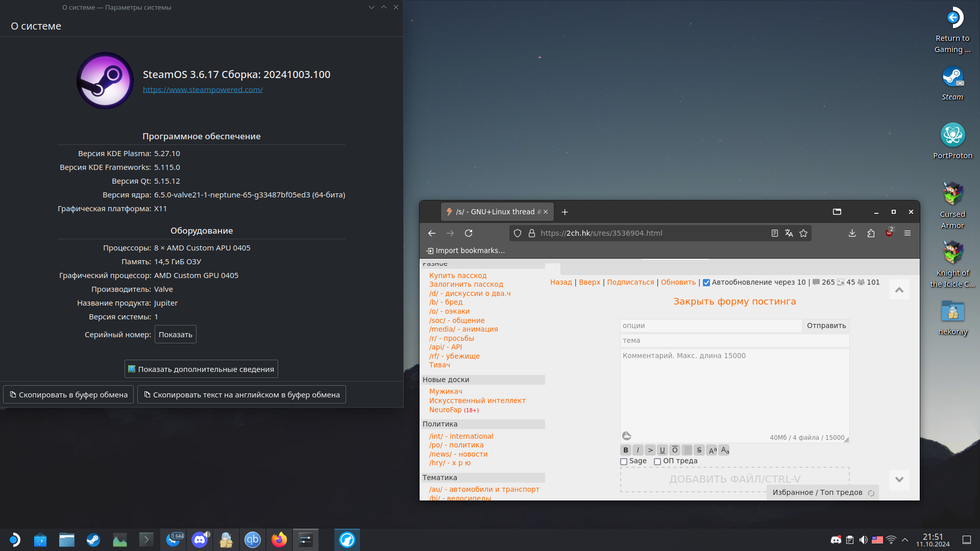980x551 pixels.
Task: Apply spoiler formatting grey block button
Action: pos(687,450)
